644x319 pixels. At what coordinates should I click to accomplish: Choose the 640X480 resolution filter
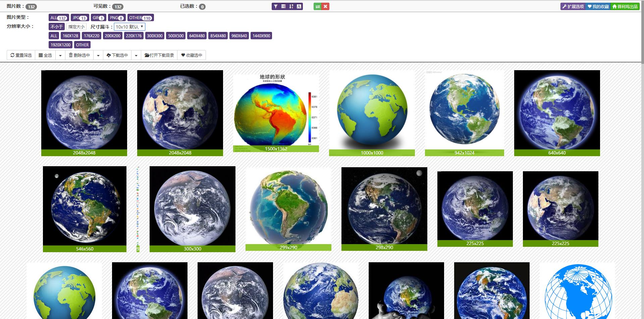[197, 36]
